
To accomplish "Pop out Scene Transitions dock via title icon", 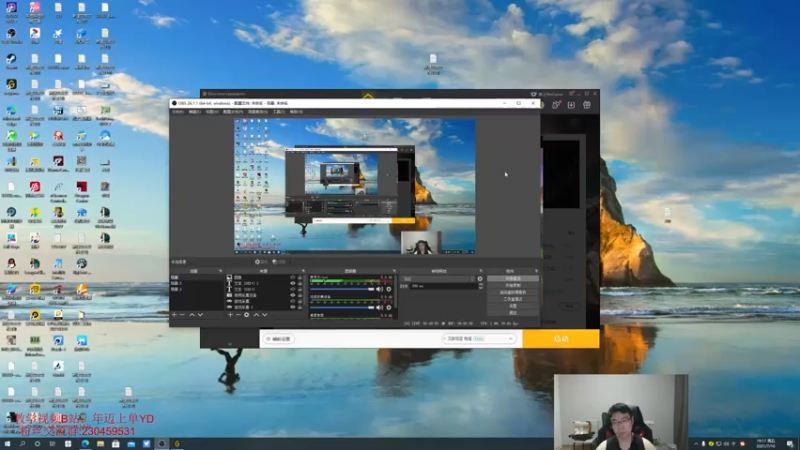I will tap(481, 271).
